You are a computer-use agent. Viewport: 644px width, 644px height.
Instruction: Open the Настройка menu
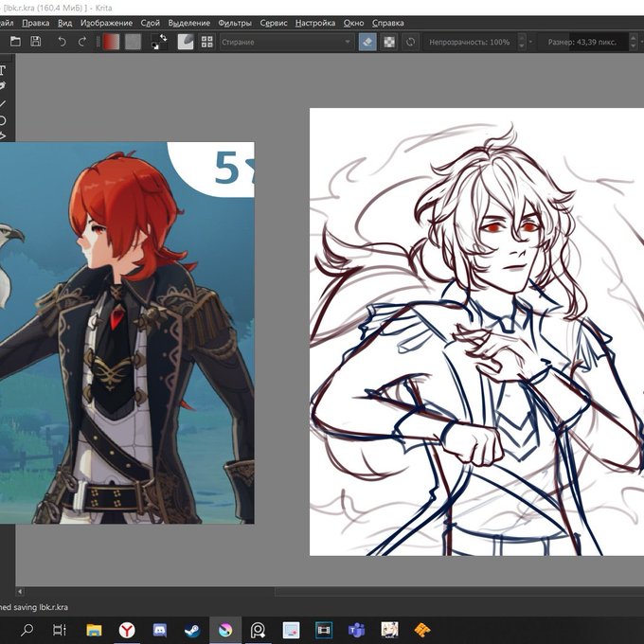point(315,23)
